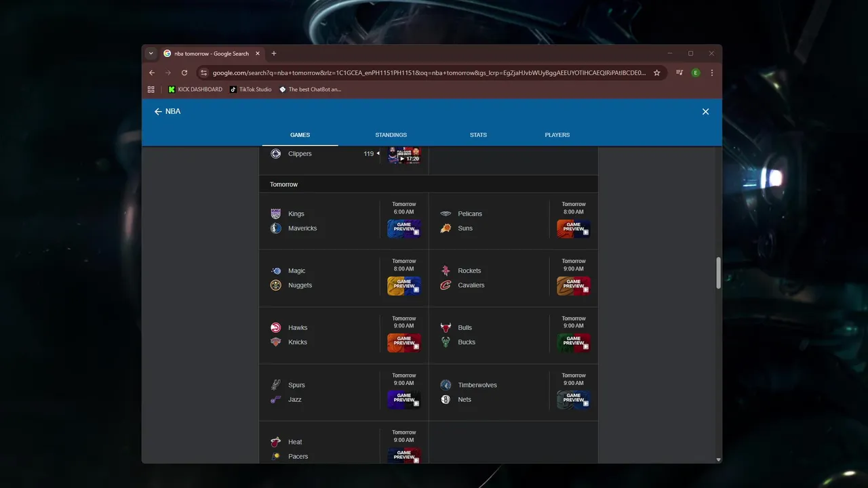Click the Pacers team logo
This screenshot has height=488, width=868.
pyautogui.click(x=275, y=457)
